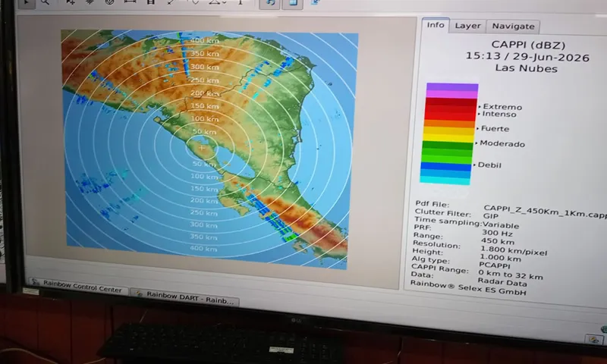The width and height of the screenshot is (607, 364).
Task: Click the Rainbow DART taskbar icon
Action: click(140, 293)
